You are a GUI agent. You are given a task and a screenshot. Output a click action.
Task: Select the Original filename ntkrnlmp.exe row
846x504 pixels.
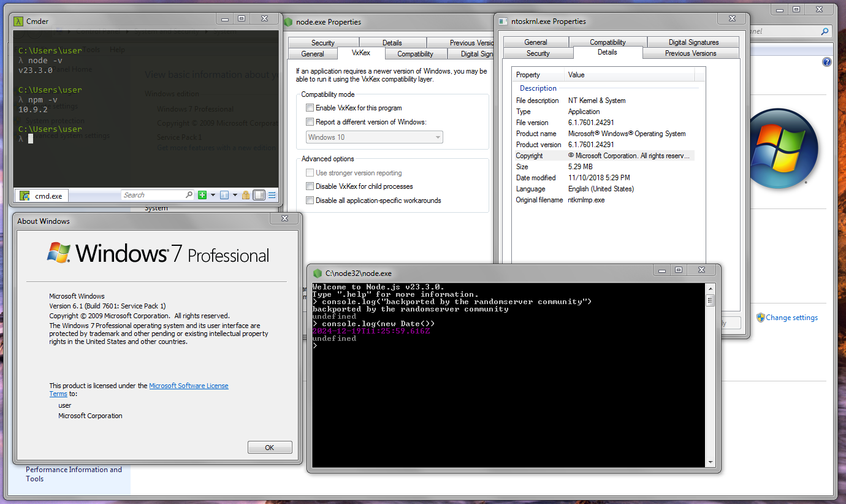point(604,200)
